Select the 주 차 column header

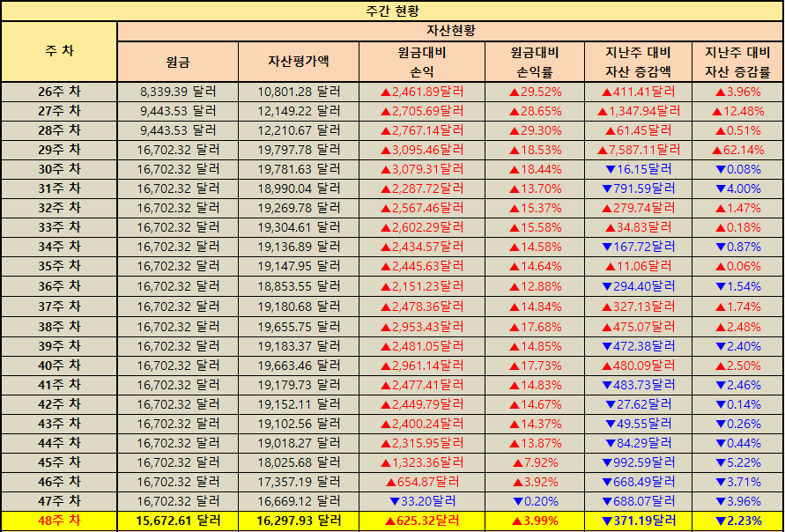pos(59,51)
